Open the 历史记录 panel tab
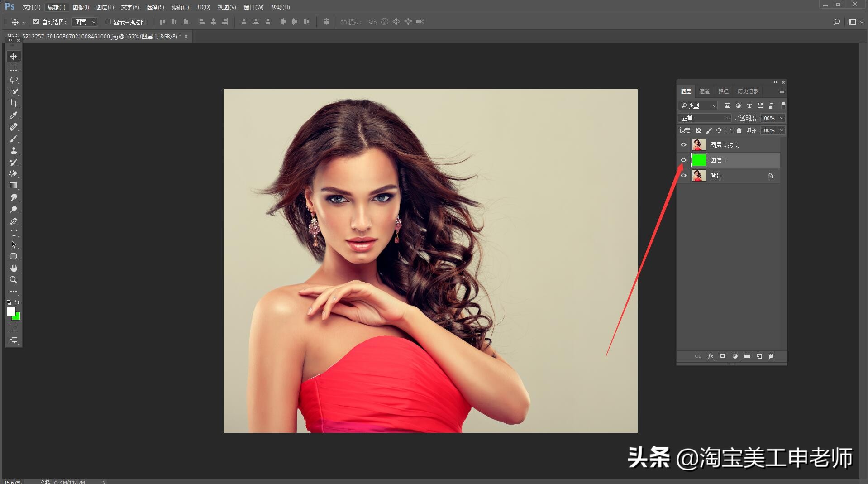 747,91
